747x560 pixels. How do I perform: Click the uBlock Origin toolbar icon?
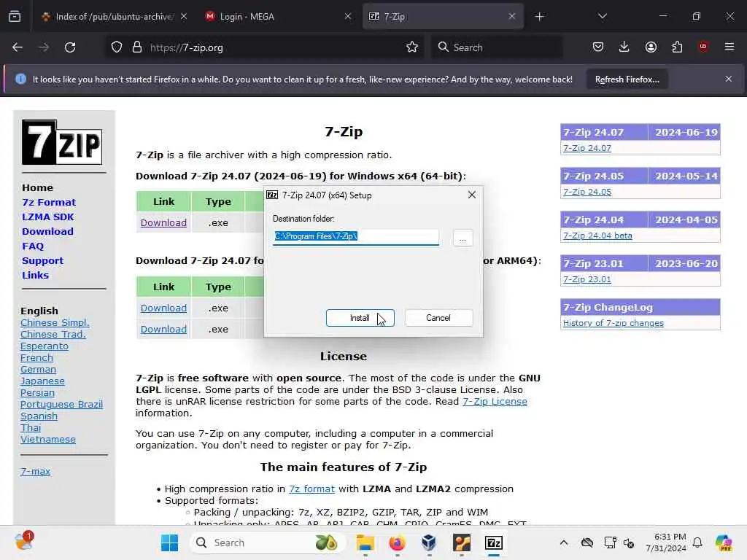pyautogui.click(x=703, y=47)
